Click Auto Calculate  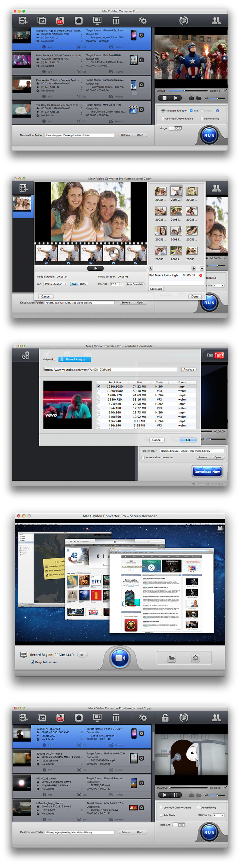(x=135, y=284)
